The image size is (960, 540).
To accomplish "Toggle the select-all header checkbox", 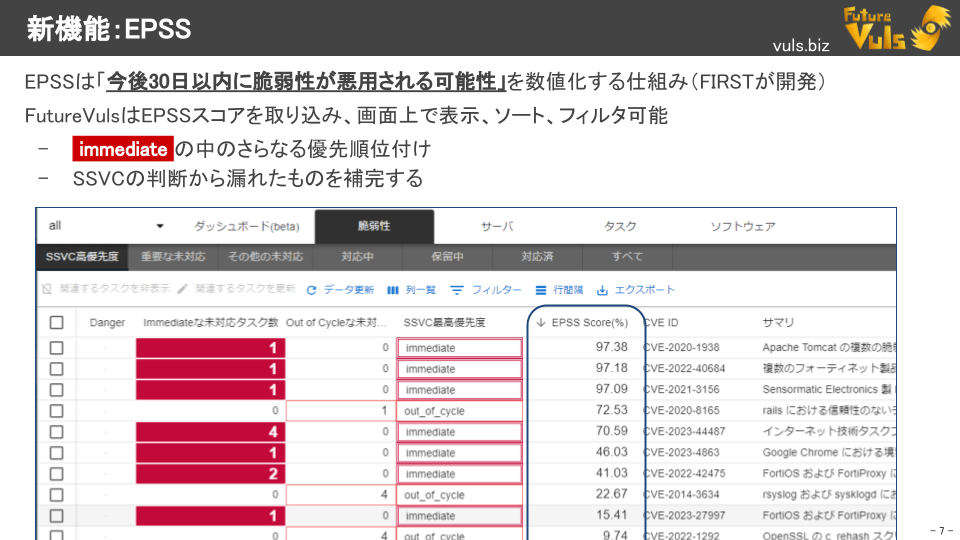I will tap(56, 322).
